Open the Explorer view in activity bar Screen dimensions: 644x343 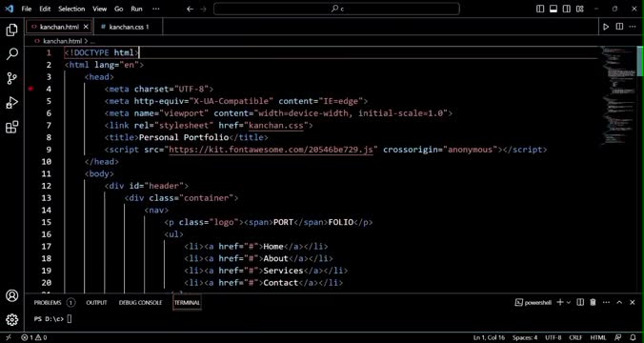tap(12, 30)
